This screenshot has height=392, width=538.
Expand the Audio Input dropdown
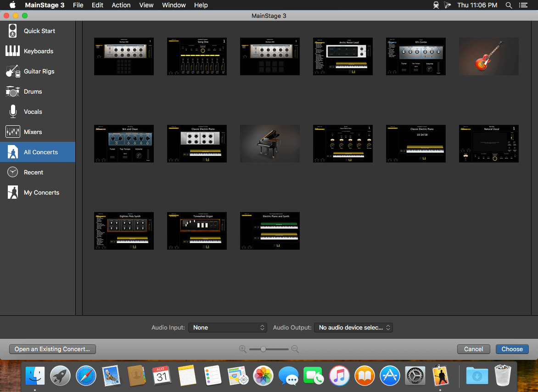[227, 328]
